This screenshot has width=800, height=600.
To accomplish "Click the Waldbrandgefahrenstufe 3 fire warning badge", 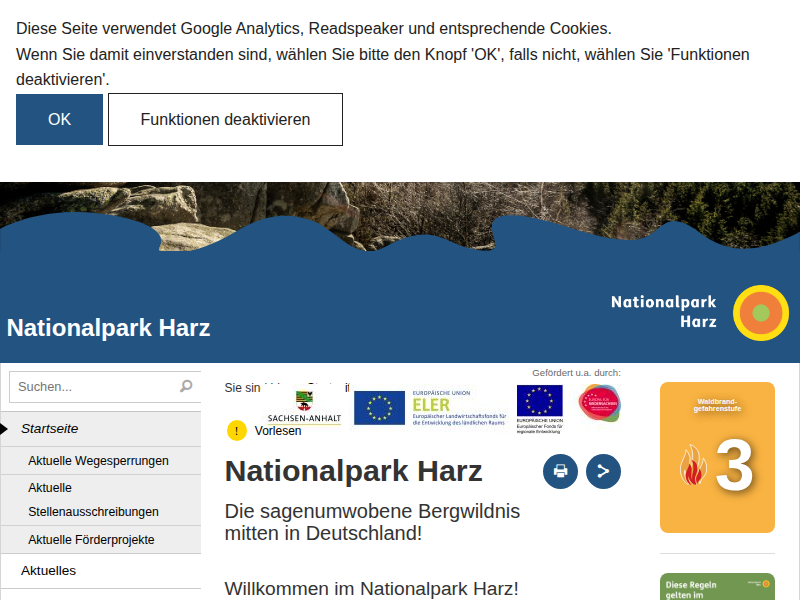I will pos(718,457).
